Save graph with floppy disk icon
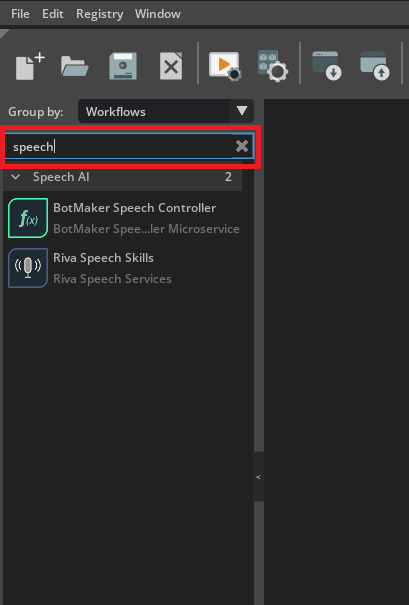Screen dimensions: 409x605 click(123, 66)
